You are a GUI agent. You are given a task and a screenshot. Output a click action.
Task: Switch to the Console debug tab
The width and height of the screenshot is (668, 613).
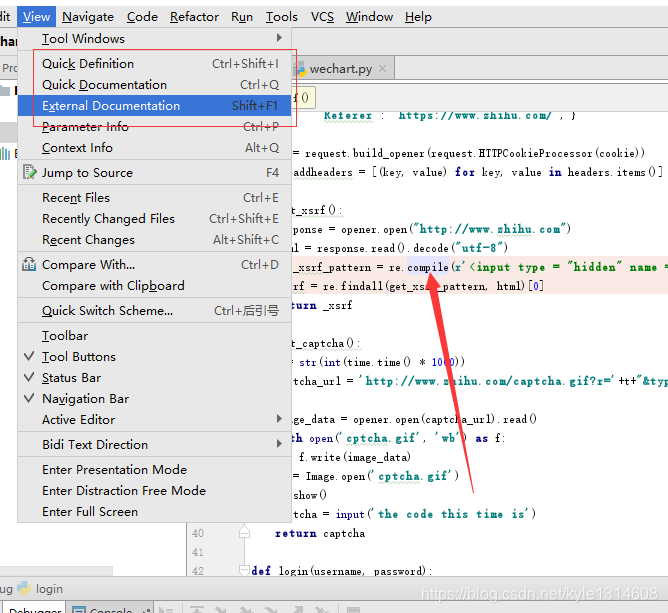(x=110, y=609)
